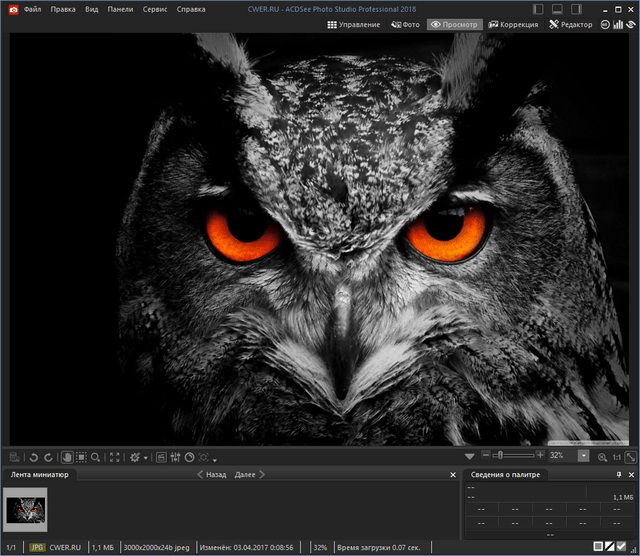Click fit image to window icon
The height and width of the screenshot is (556, 640).
(631, 457)
